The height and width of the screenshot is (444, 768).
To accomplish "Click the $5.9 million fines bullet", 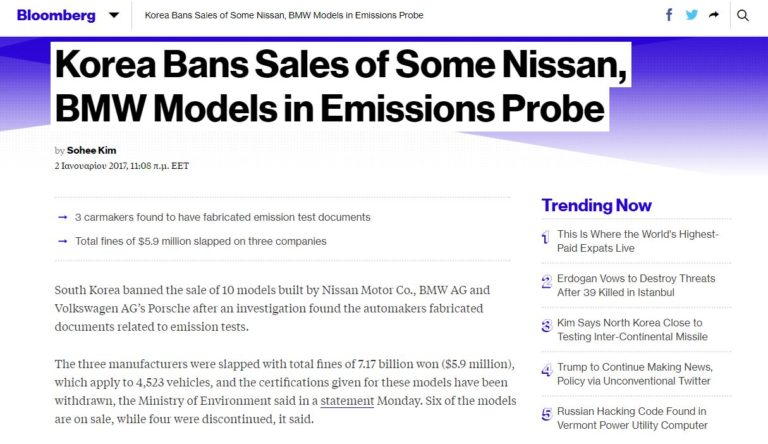I will pyautogui.click(x=200, y=241).
